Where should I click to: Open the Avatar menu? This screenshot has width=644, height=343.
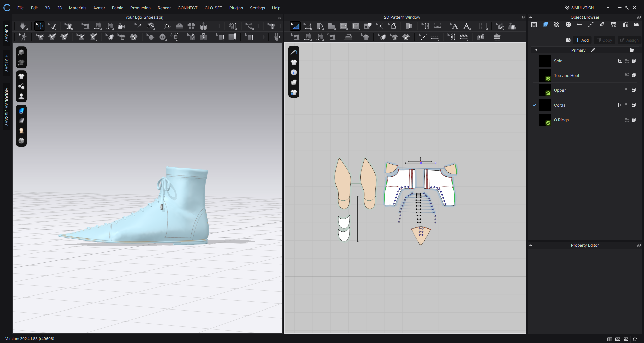point(99,8)
